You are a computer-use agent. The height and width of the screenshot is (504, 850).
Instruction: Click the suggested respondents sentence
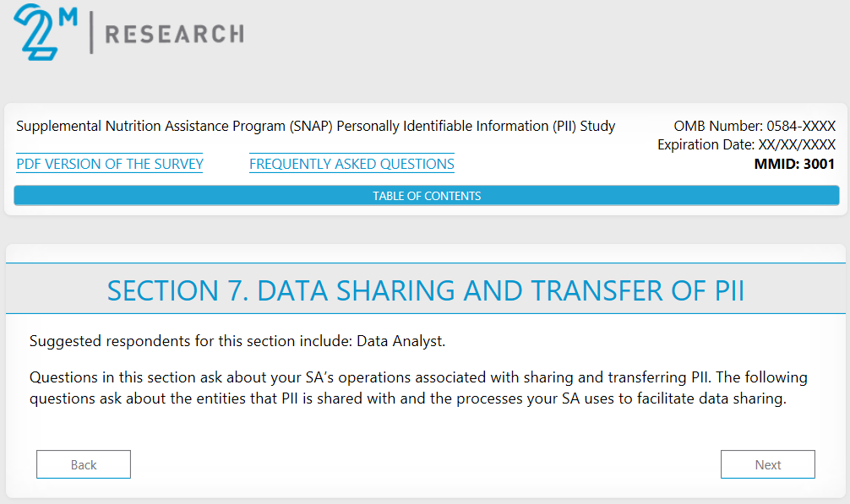coord(237,341)
